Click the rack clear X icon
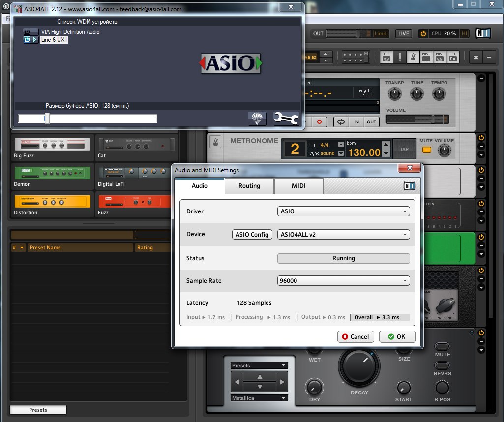 click(476, 57)
